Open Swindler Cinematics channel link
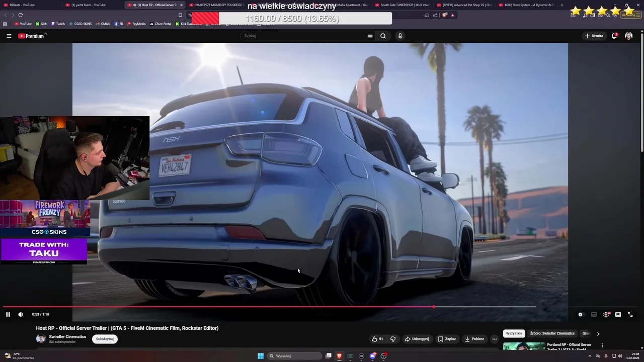 [x=67, y=337]
